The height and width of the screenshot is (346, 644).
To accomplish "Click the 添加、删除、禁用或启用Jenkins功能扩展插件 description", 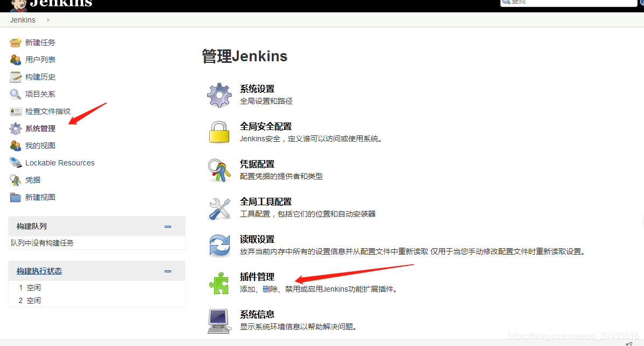I will 319,290.
